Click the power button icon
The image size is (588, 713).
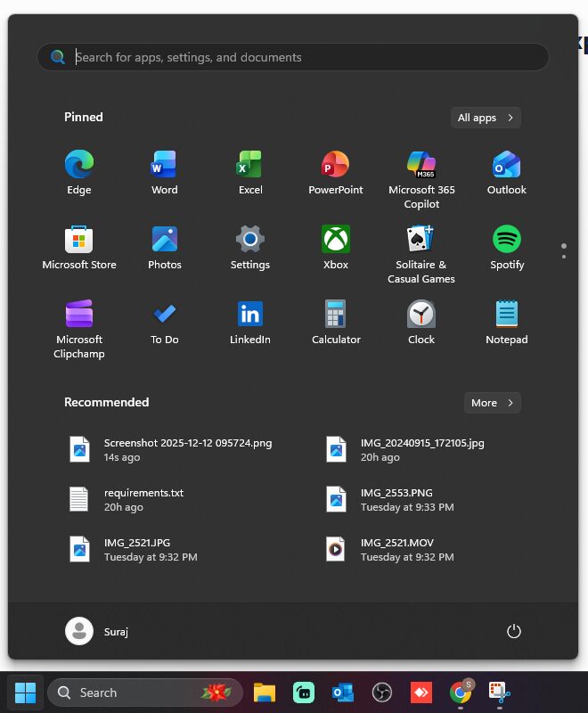tap(513, 631)
